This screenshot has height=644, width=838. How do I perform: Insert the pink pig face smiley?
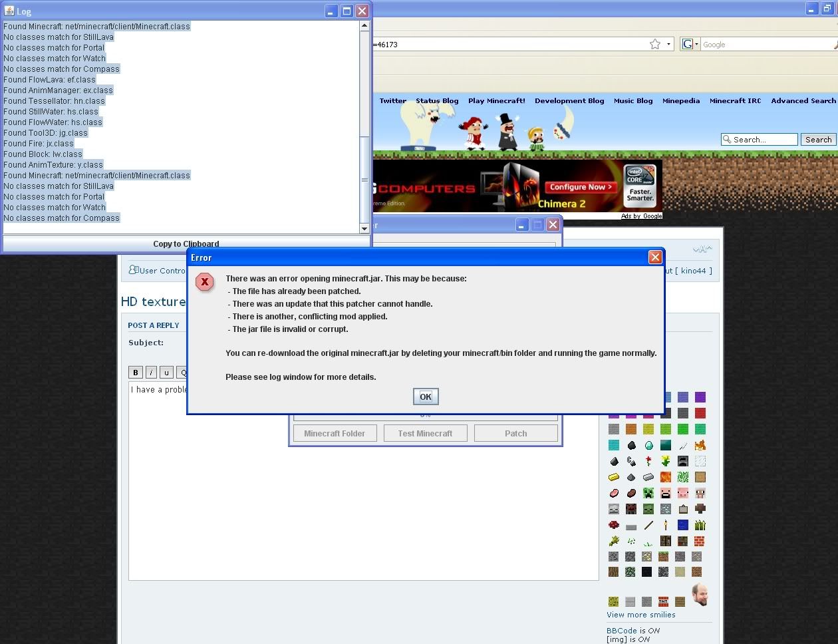click(682, 493)
